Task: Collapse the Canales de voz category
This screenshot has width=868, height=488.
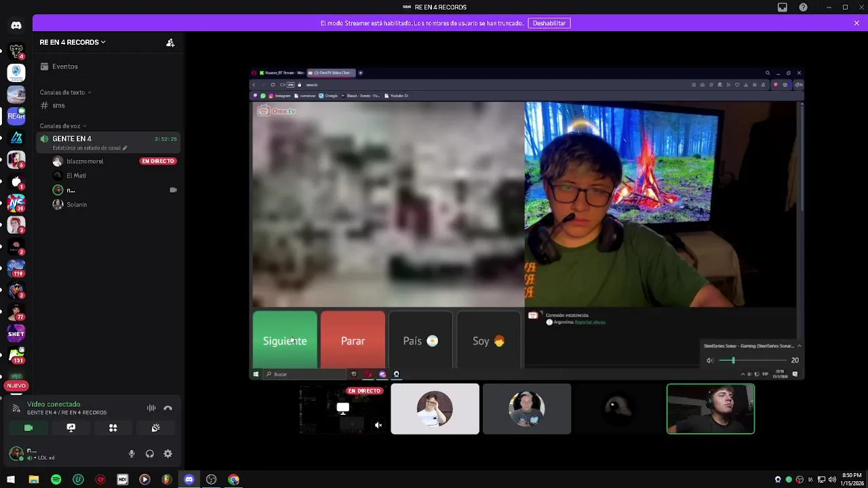Action: [62, 126]
